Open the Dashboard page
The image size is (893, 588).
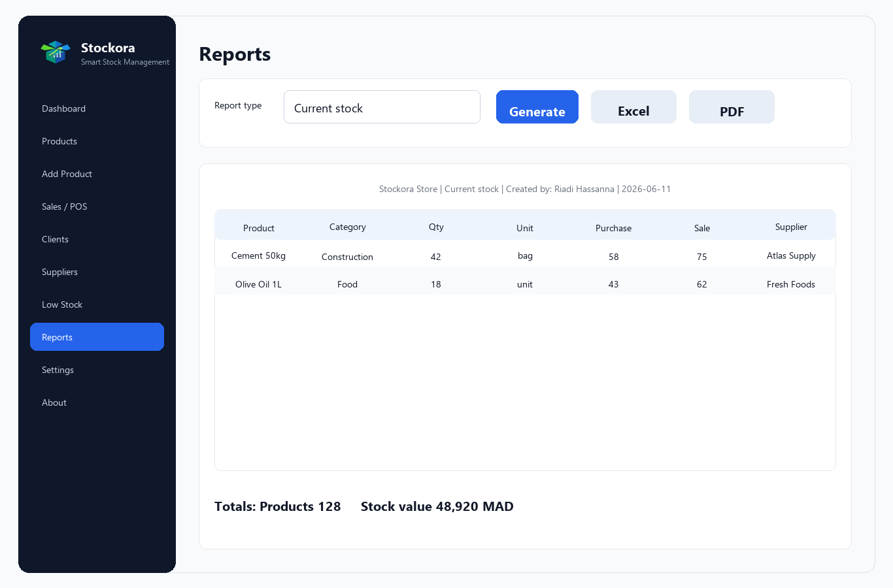point(97,108)
